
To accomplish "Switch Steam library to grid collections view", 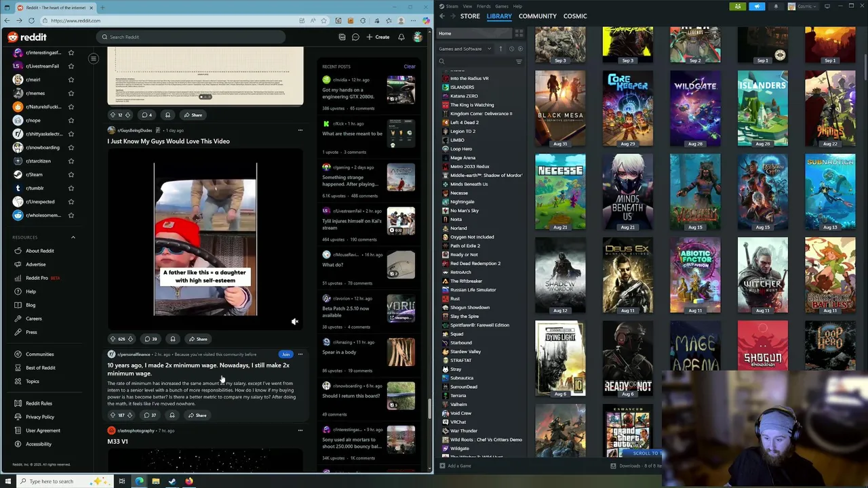I will 519,33.
